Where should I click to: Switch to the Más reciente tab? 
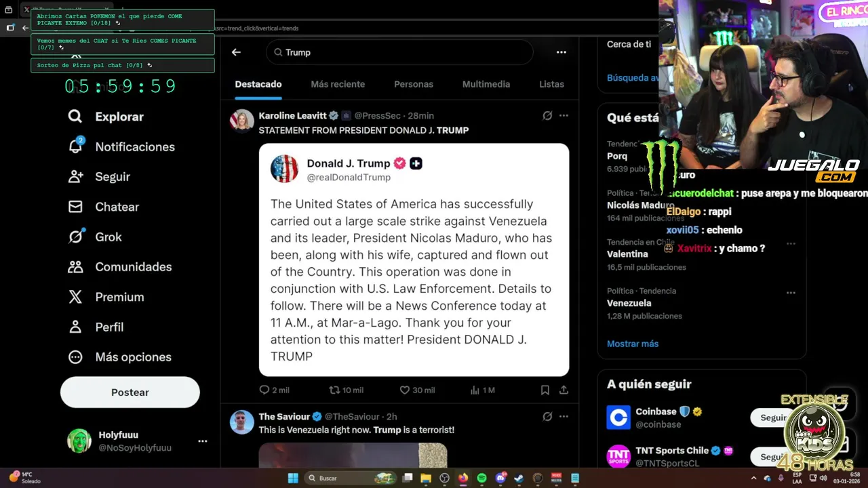point(338,84)
